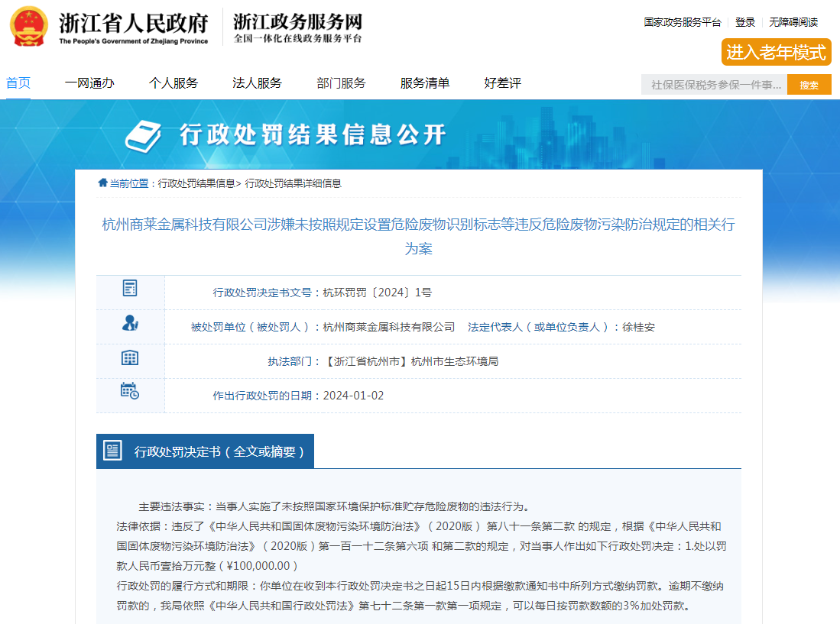Open the 好差评 menu item
840x624 pixels.
click(x=502, y=83)
